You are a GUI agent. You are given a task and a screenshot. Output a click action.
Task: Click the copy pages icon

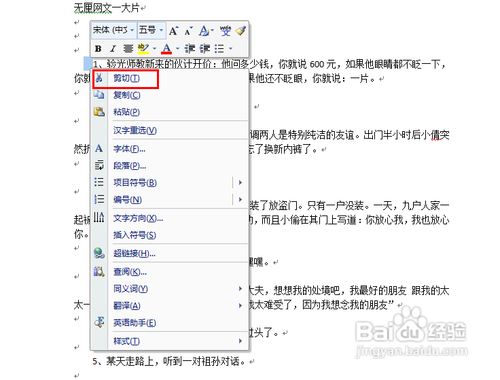click(99, 95)
